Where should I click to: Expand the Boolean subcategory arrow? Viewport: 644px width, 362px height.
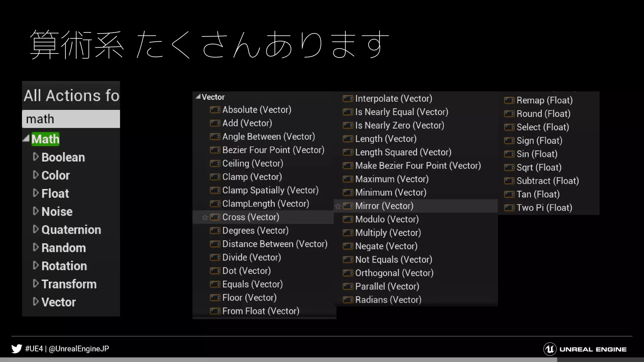click(x=36, y=157)
